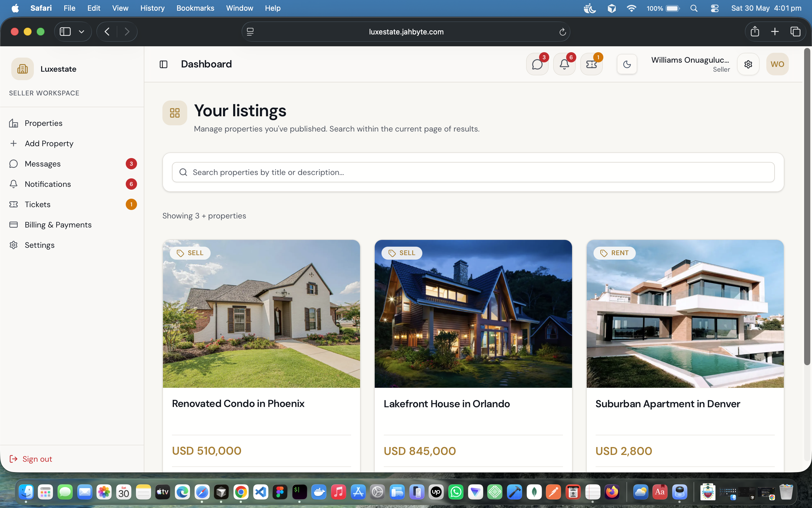Click the USD 845,000 price
This screenshot has height=508, width=812.
pos(420,451)
